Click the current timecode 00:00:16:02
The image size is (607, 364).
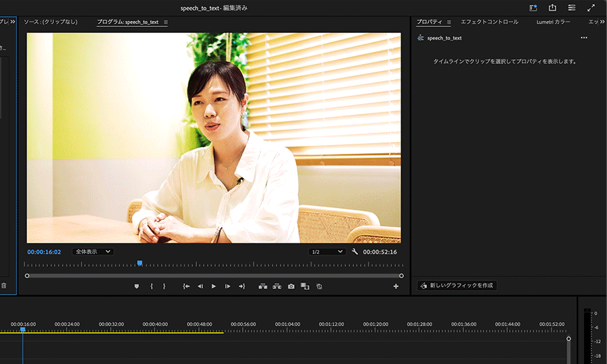44,252
